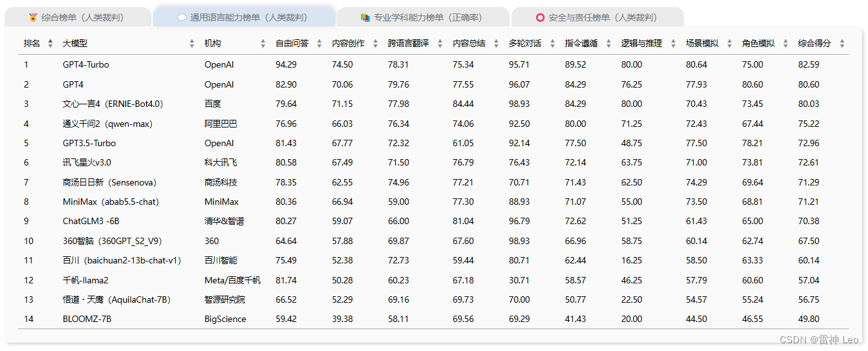Select BLOOMZ-7B model name
Image resolution: width=868 pixels, height=351 pixels.
[87, 319]
